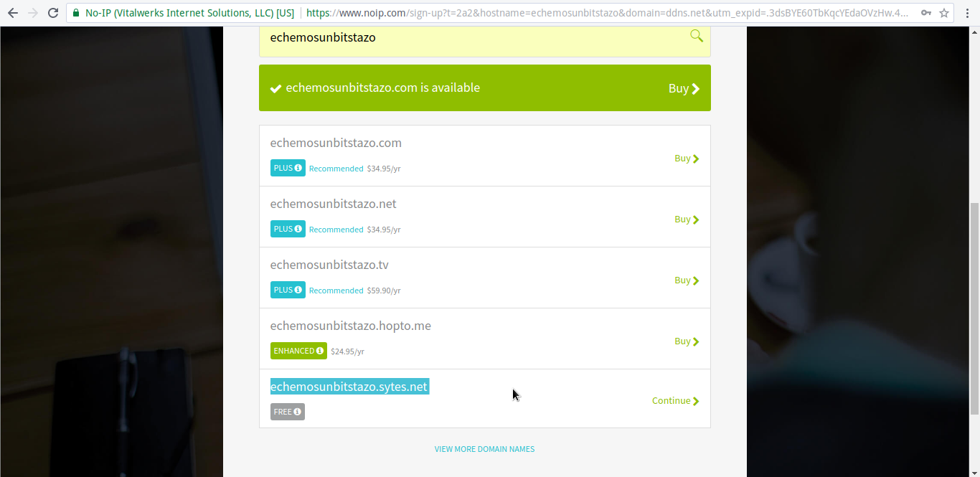Viewport: 980px width, 477px height.
Task: Click the browser back arrow
Action: (13, 13)
